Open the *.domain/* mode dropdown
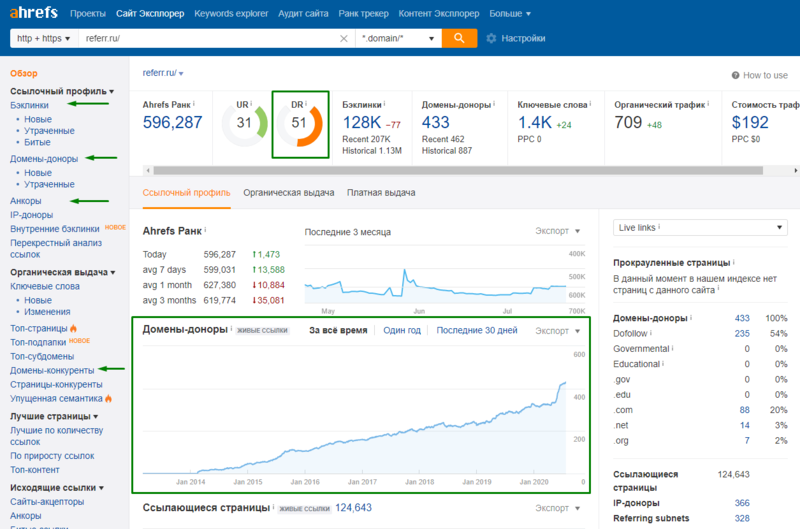The width and height of the screenshot is (800, 529). coord(398,38)
